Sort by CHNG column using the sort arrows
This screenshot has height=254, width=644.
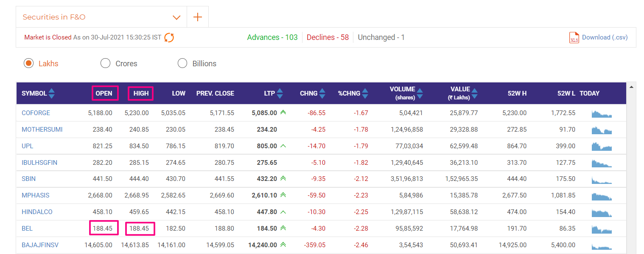click(x=322, y=93)
